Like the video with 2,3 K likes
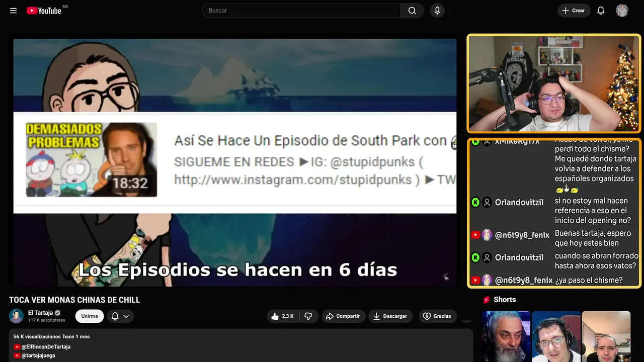Viewport: 644px width, 362px height. (x=283, y=316)
